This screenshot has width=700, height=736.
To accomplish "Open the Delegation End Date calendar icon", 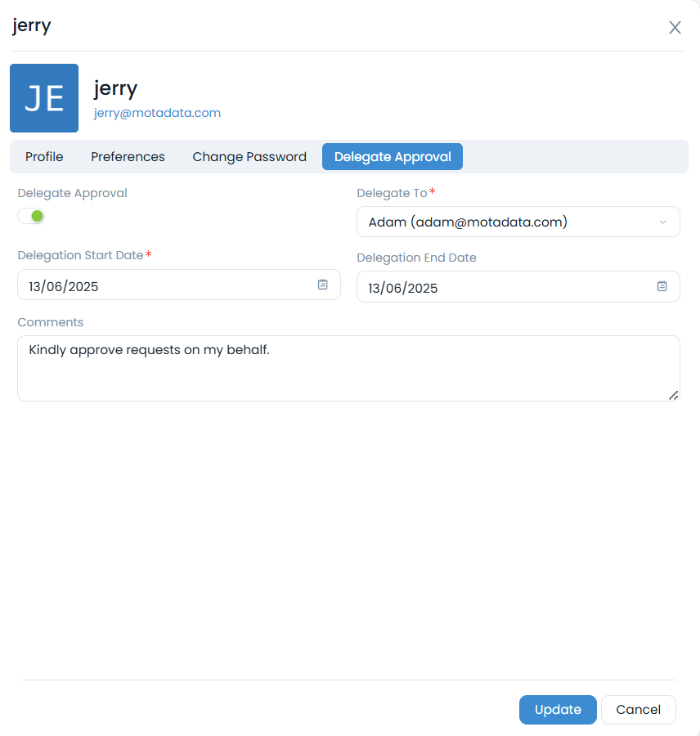I will pyautogui.click(x=662, y=286).
